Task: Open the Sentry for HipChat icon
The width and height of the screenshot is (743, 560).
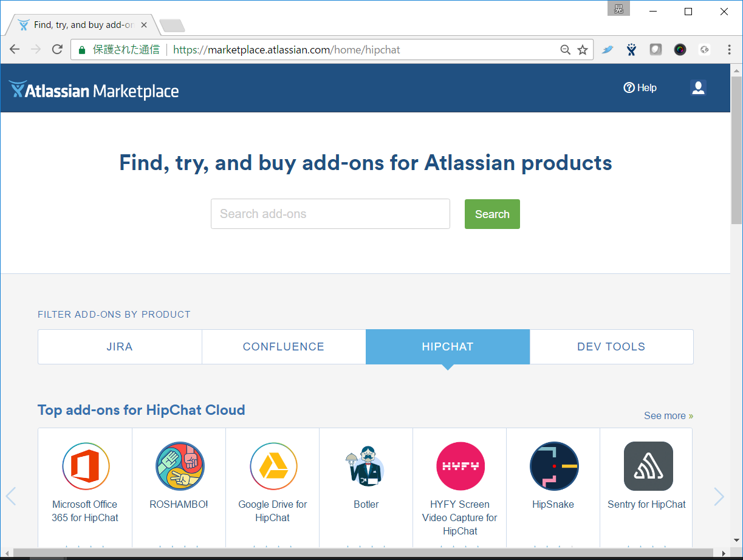Action: 648,466
